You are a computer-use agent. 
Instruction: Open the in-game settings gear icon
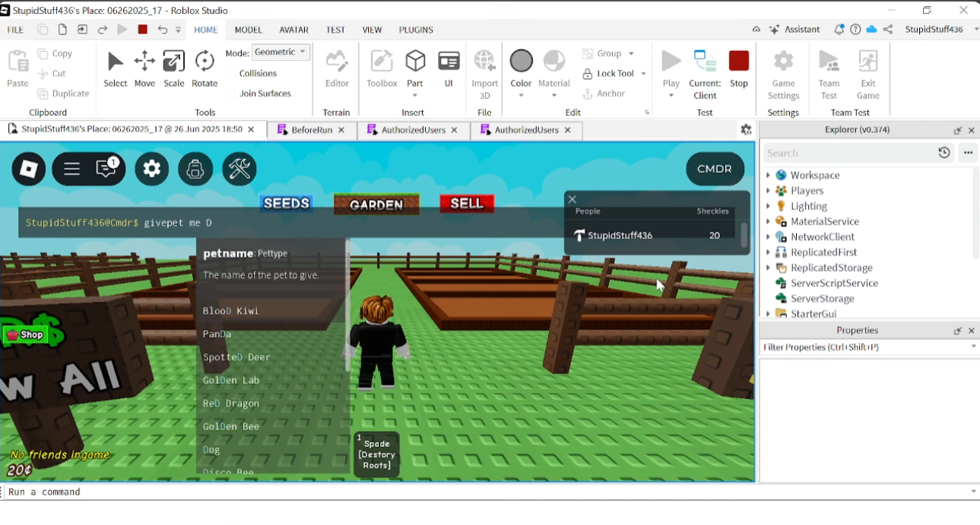(x=151, y=168)
